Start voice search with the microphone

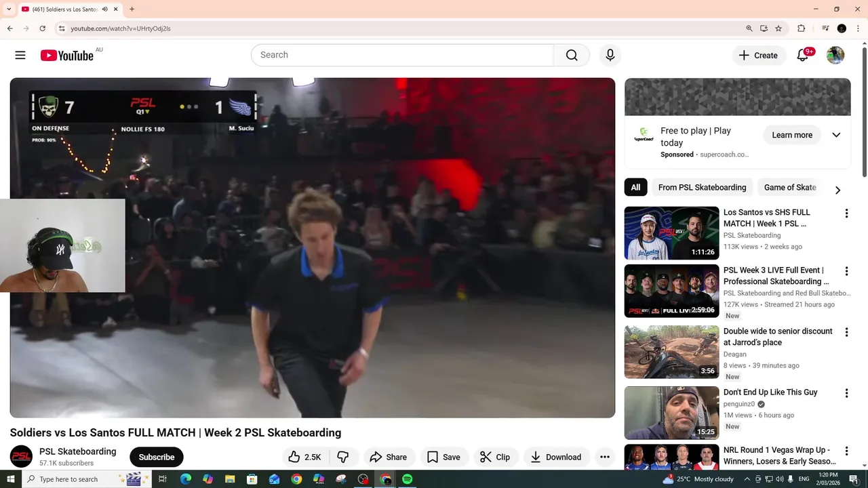(x=610, y=55)
